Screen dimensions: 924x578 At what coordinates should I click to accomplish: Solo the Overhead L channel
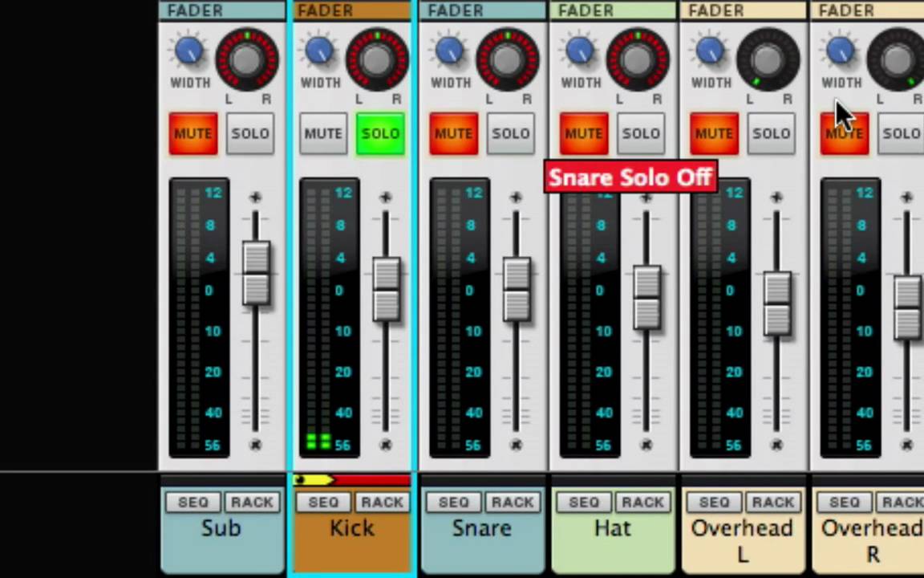click(x=772, y=134)
